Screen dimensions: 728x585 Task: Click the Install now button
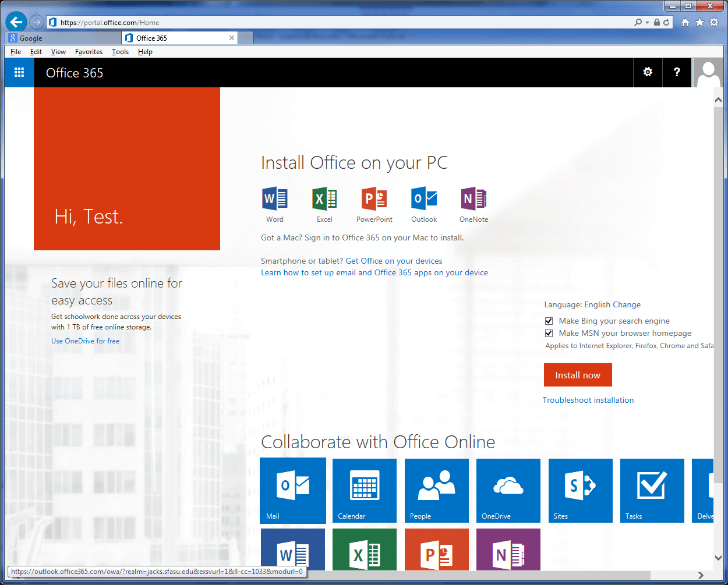(x=578, y=375)
